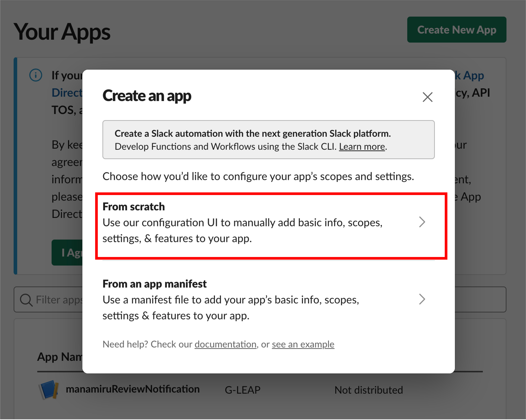Open manamiruReviewNotification app name
The width and height of the screenshot is (526, 420).
133,389
